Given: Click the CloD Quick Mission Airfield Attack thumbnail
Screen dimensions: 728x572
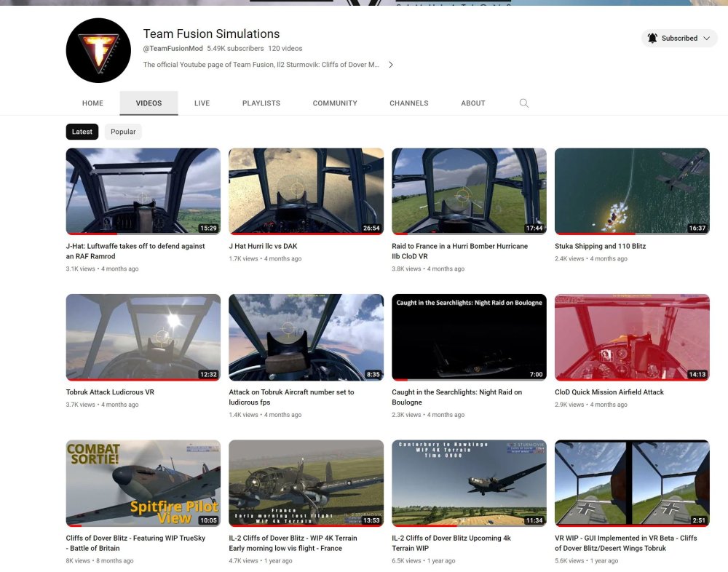Looking at the screenshot, I should 632,337.
